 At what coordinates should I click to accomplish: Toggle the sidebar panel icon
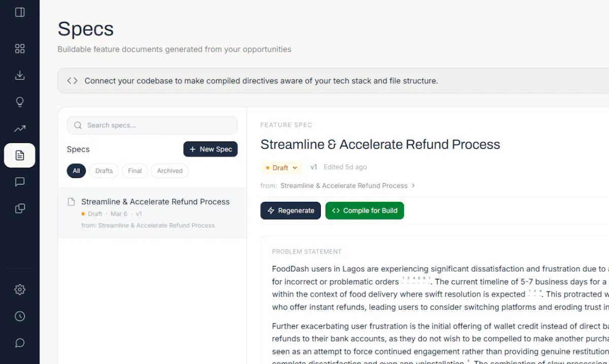tap(20, 12)
